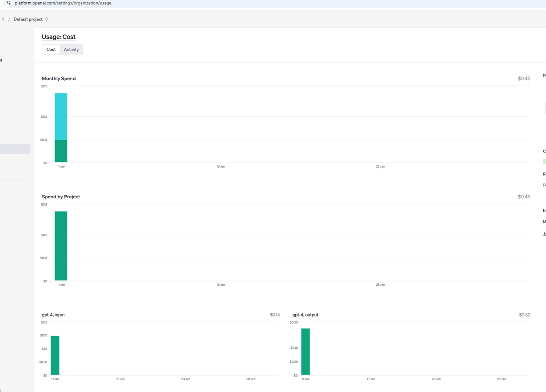Screen dimensions: 546x392
Task: Select the gpt-4 input chart bar
Action: click(55, 356)
